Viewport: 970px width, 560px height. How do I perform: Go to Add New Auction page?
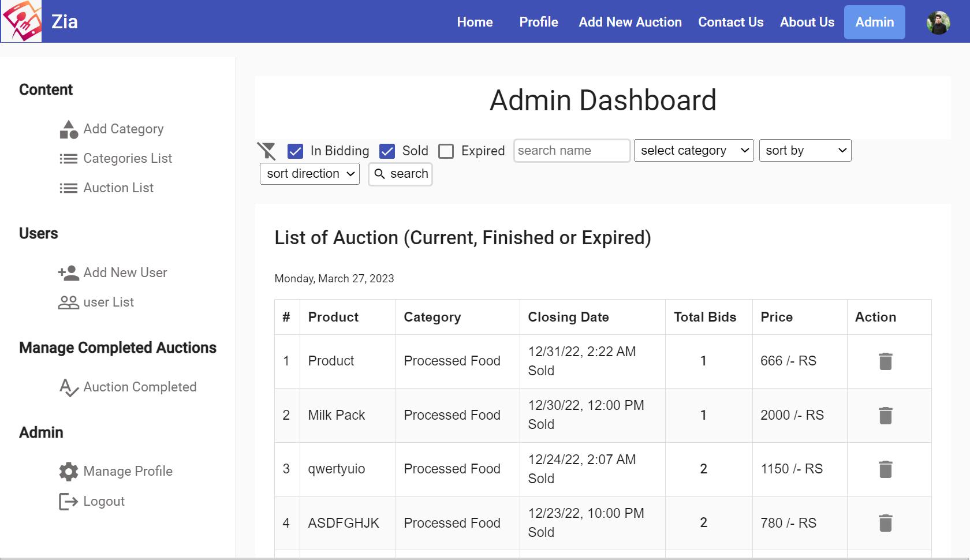(x=630, y=22)
